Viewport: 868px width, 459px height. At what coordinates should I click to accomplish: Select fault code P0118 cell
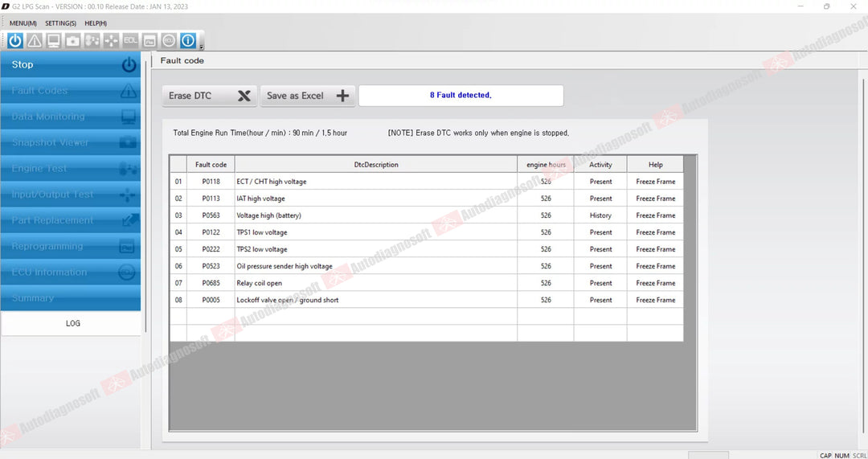(211, 182)
